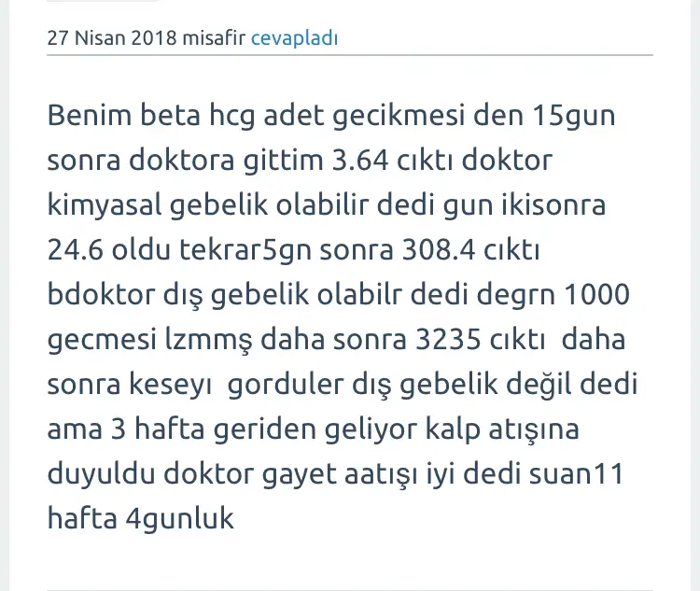Click the number '24.6' in the text
Viewport: 700px width, 591px height.
pos(75,249)
